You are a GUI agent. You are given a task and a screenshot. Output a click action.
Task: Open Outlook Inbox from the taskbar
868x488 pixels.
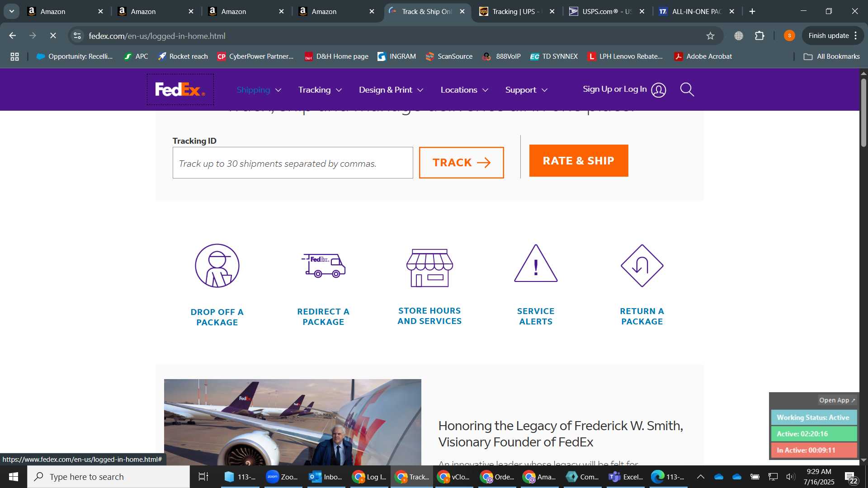pos(325,477)
